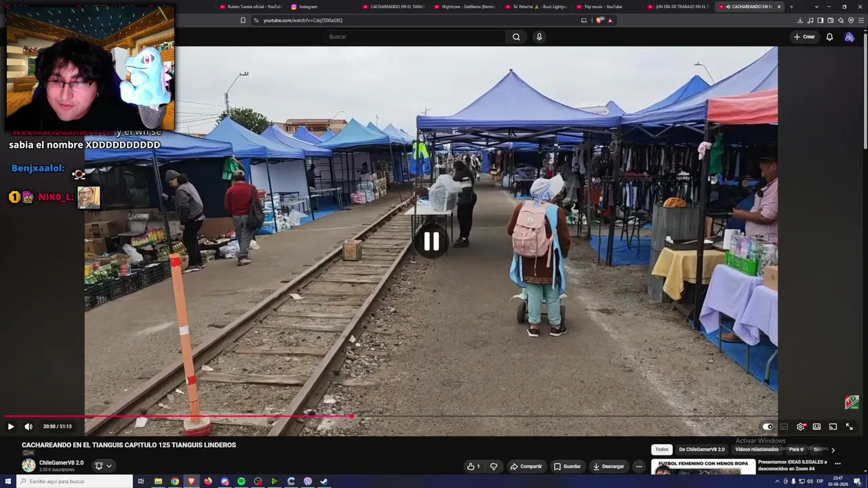Toggle subtitles in the video player
Image resolution: width=868 pixels, height=488 pixels.
pyautogui.click(x=784, y=427)
